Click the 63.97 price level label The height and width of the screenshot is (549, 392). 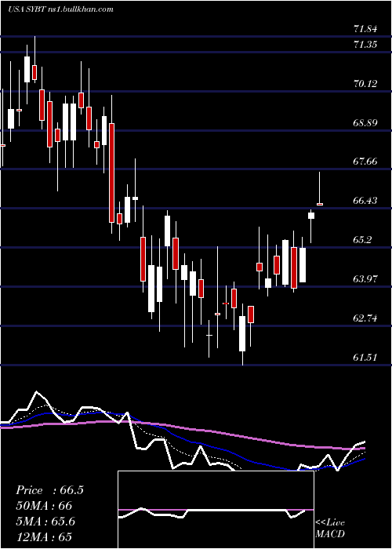pyautogui.click(x=366, y=279)
